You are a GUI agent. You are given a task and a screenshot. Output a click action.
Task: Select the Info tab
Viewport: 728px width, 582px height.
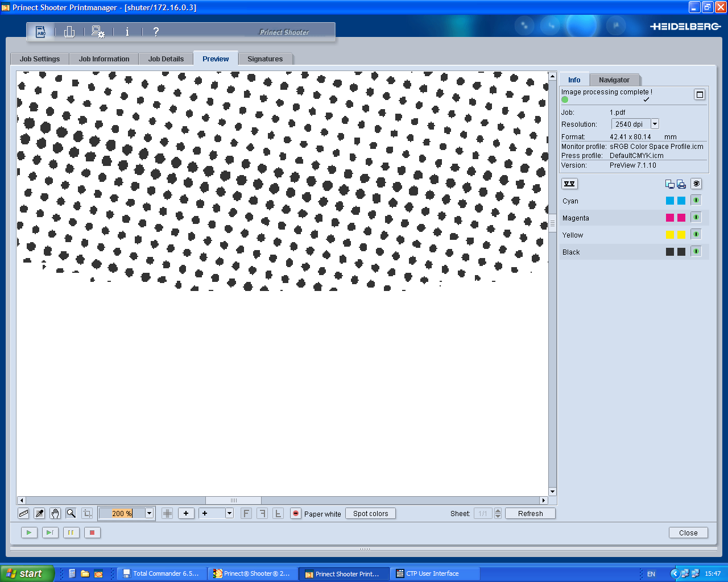point(574,80)
